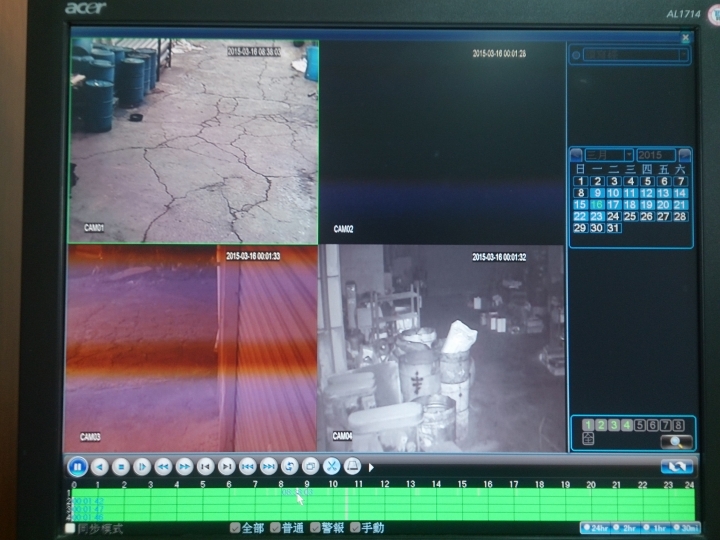Click the slow play frame-step button
This screenshot has width=720, height=540.
point(142,467)
